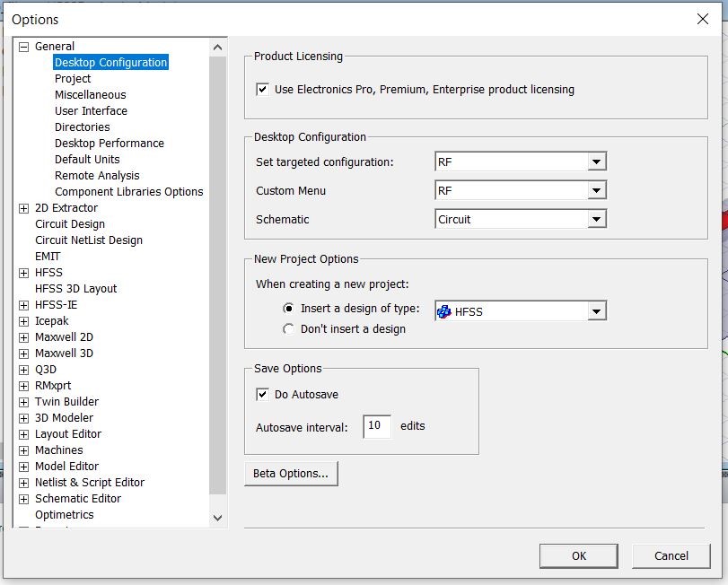Open the Directories options page
Image resolution: width=728 pixels, height=585 pixels.
click(x=83, y=127)
